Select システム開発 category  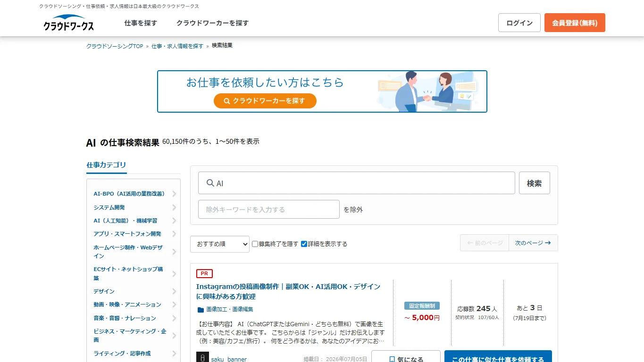pos(109,207)
